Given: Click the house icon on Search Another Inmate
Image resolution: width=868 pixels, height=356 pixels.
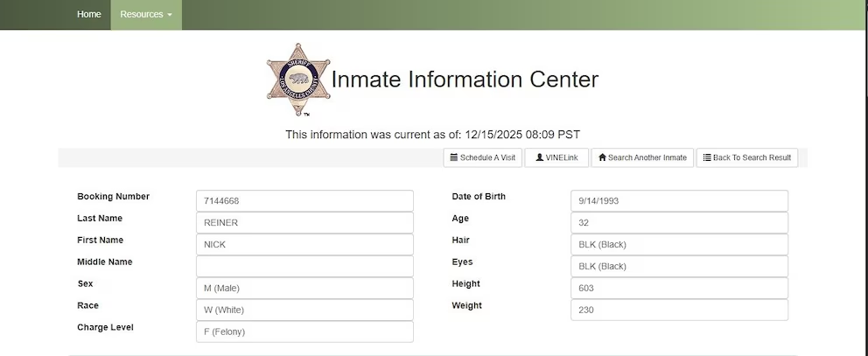Looking at the screenshot, I should pyautogui.click(x=602, y=157).
